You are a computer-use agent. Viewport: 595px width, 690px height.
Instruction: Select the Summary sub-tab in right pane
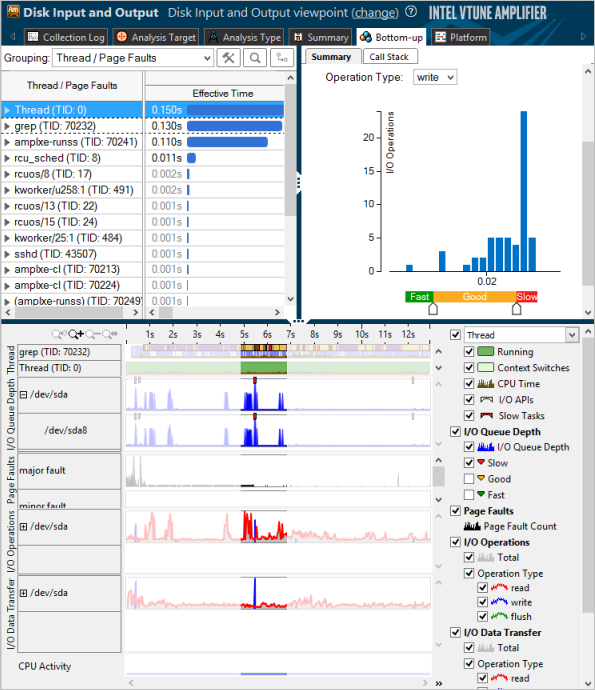click(331, 57)
